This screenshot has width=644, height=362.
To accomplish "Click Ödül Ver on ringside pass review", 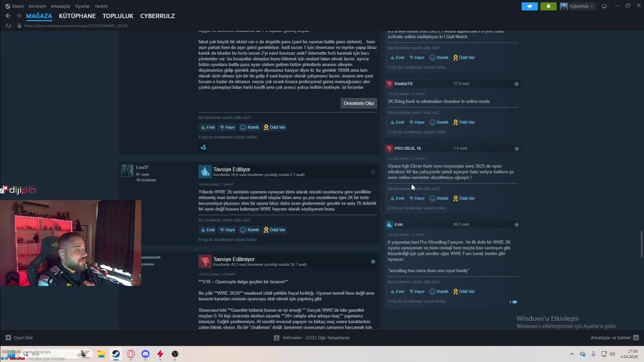I will pyautogui.click(x=275, y=127).
